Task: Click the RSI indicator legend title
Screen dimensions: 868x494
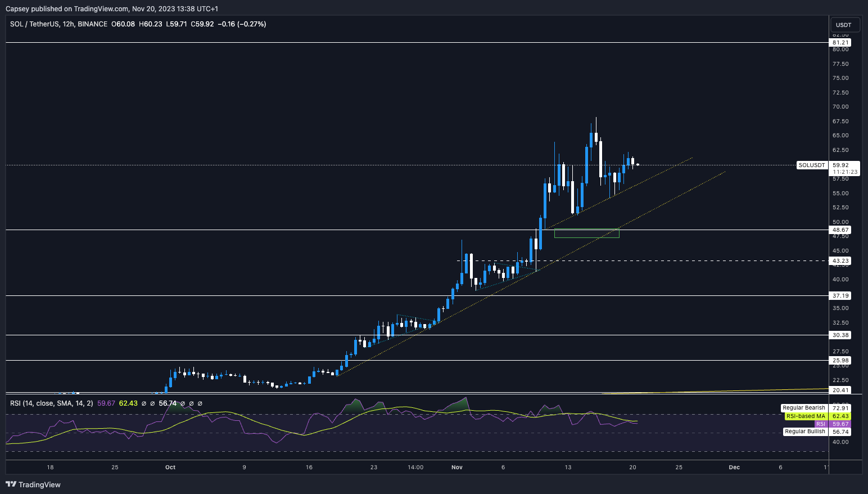Action: [x=52, y=403]
